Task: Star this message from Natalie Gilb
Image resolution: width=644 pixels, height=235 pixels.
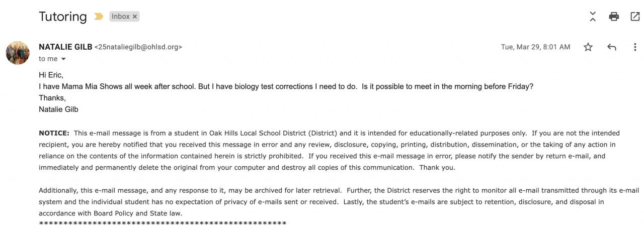Action: coord(588,47)
